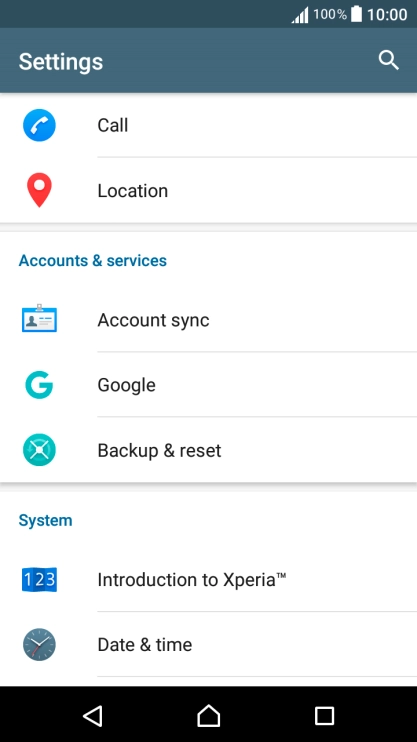The height and width of the screenshot is (742, 417).
Task: Open the Location settings entry
Action: point(208,190)
